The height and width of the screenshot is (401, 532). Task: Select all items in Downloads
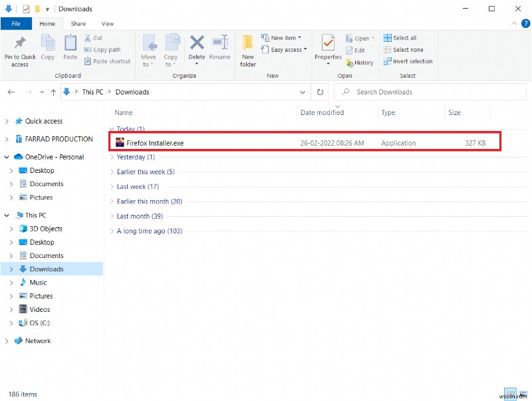coord(404,38)
